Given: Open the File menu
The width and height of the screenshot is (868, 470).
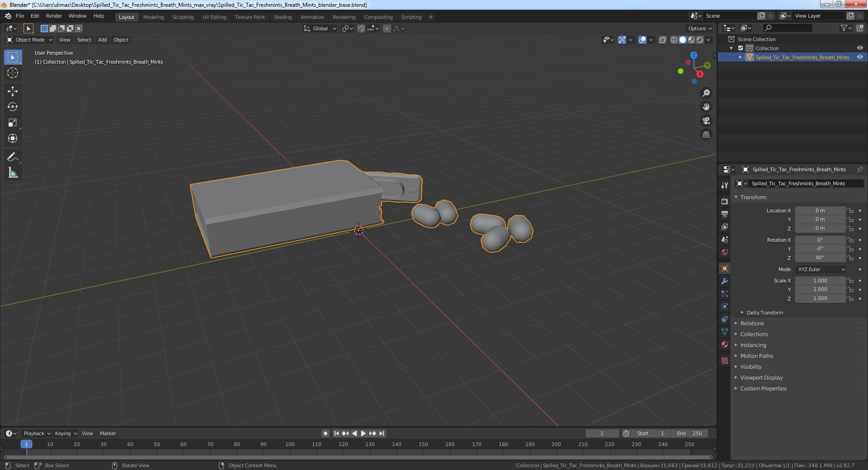Looking at the screenshot, I should [x=20, y=16].
